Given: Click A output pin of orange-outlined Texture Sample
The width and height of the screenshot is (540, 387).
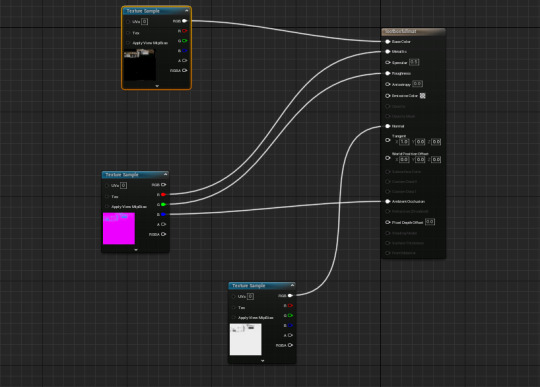Looking at the screenshot, I should pyautogui.click(x=185, y=61).
